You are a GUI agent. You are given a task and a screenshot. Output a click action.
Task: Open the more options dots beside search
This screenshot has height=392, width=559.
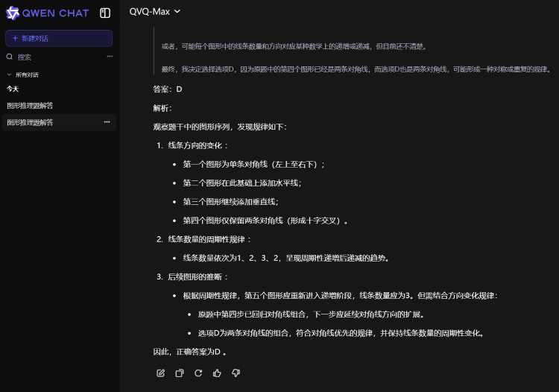pos(110,57)
